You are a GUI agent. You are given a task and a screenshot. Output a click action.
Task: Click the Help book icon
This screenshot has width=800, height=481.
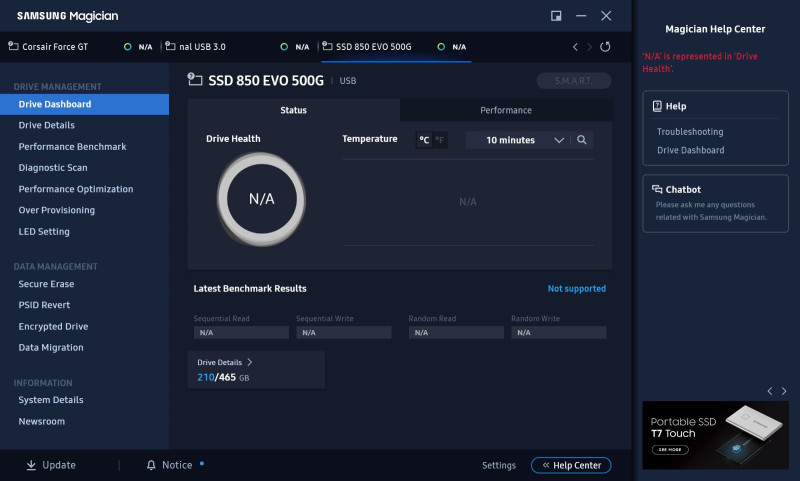point(657,106)
